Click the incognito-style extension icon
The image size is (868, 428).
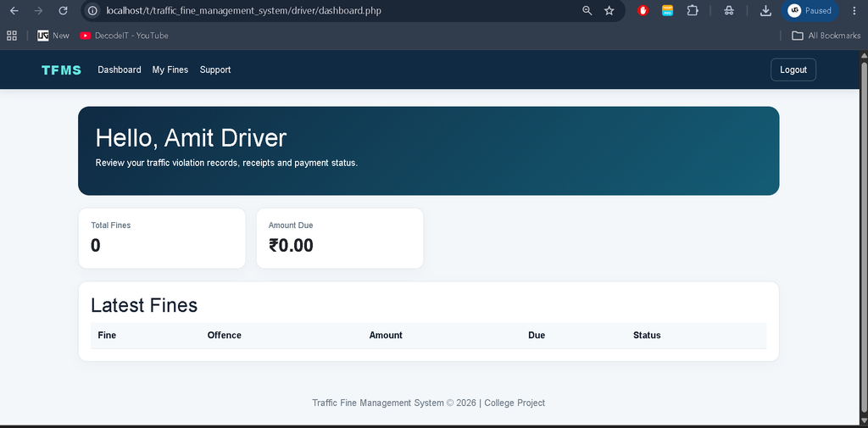click(729, 10)
